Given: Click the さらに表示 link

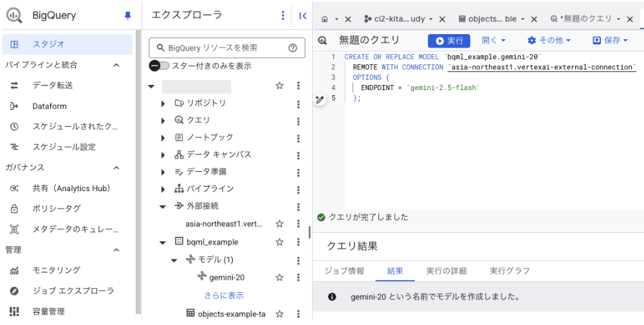Looking at the screenshot, I should 224,295.
